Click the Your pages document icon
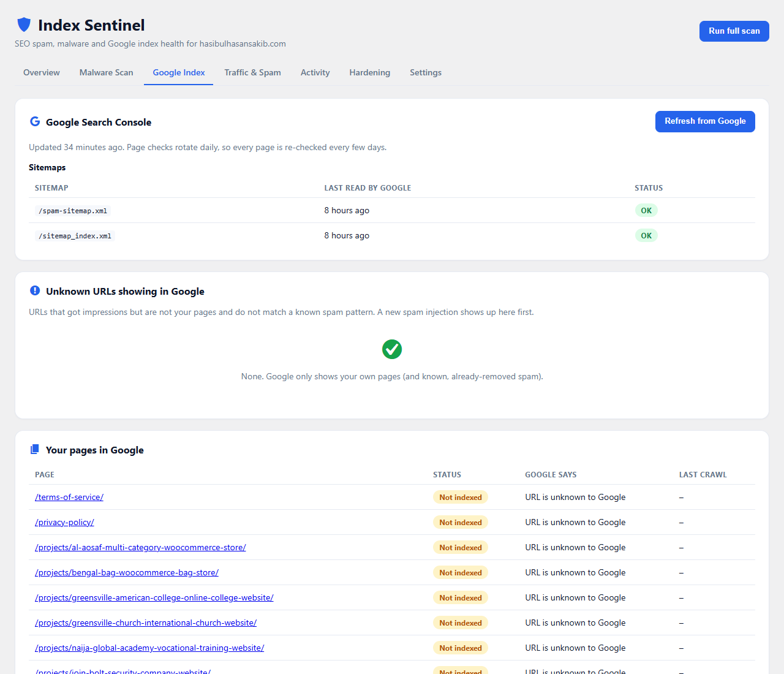The width and height of the screenshot is (784, 674). click(x=35, y=449)
